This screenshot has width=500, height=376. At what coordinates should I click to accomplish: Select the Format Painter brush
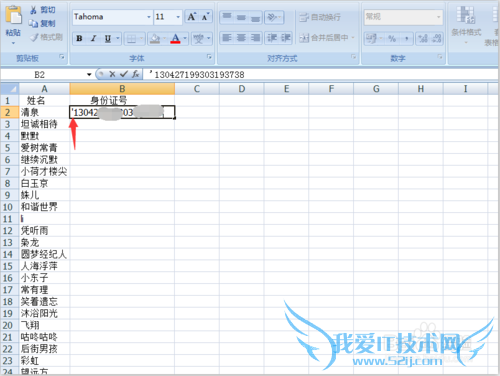[x=46, y=37]
